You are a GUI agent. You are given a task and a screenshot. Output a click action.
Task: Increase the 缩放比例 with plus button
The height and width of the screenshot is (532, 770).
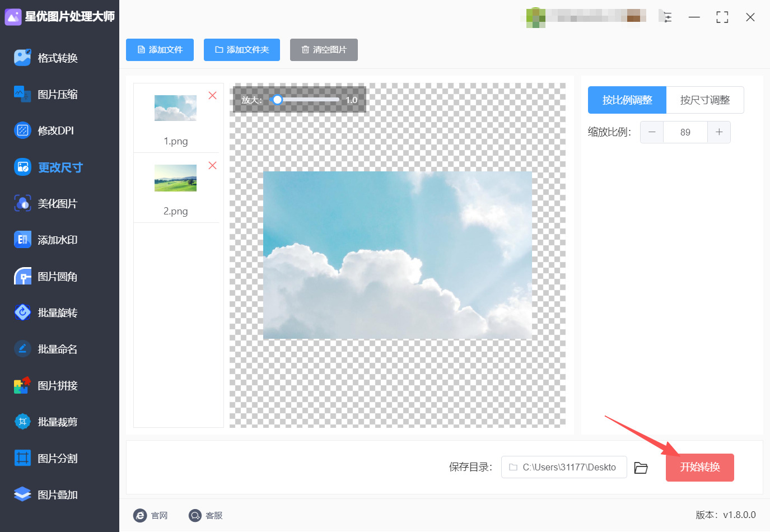[719, 132]
